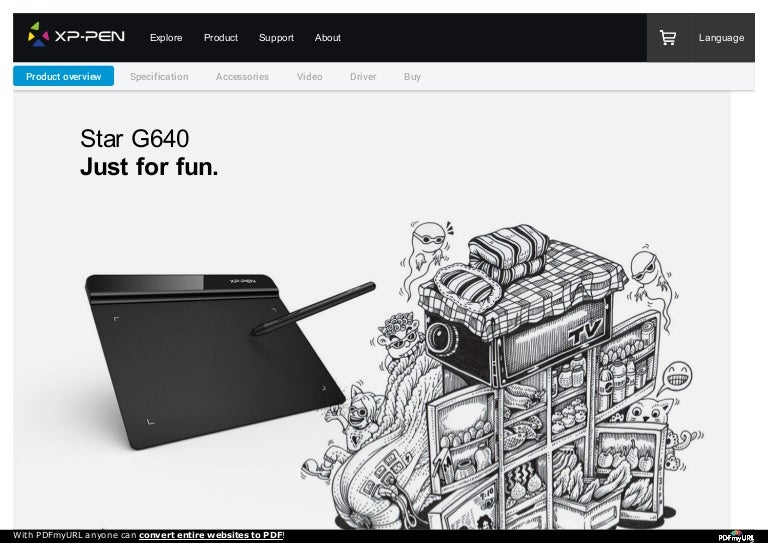
Task: Click the stylus pen image
Action: (x=313, y=309)
